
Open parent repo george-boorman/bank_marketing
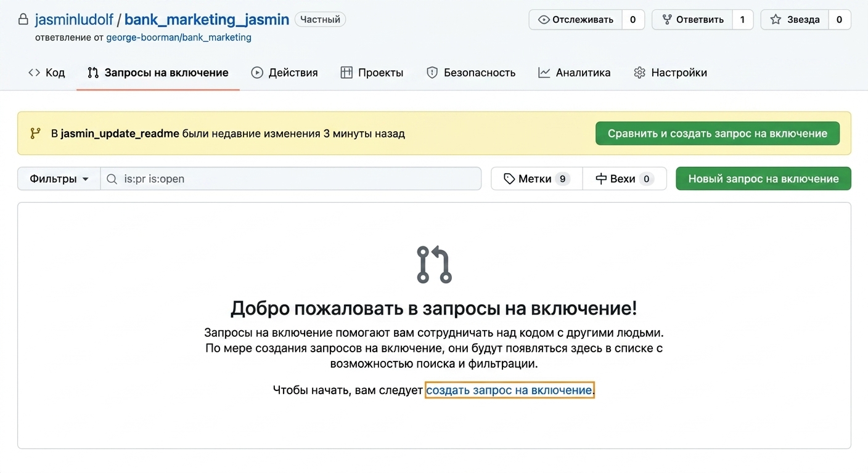(179, 37)
